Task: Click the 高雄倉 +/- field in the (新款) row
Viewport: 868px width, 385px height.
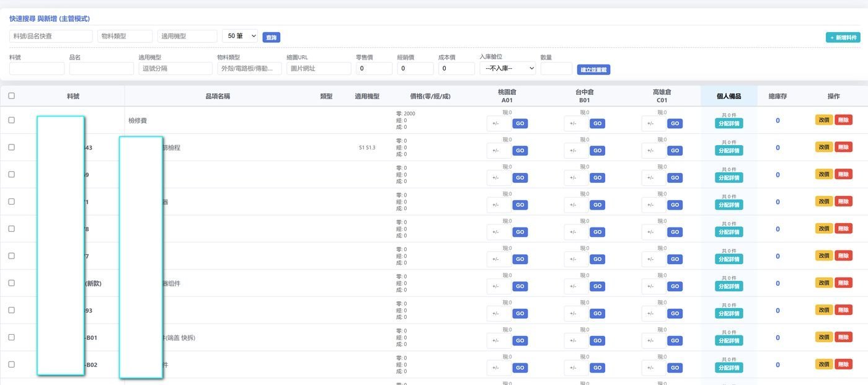Action: coord(653,286)
